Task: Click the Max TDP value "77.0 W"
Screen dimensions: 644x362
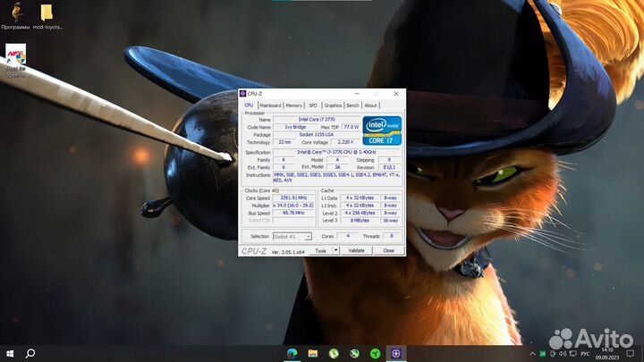Action: [352, 127]
